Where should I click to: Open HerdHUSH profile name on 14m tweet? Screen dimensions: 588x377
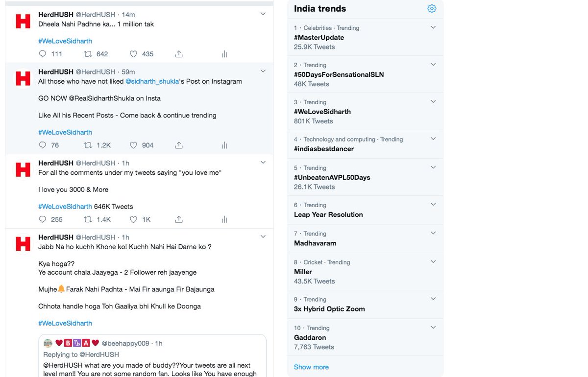pos(56,14)
